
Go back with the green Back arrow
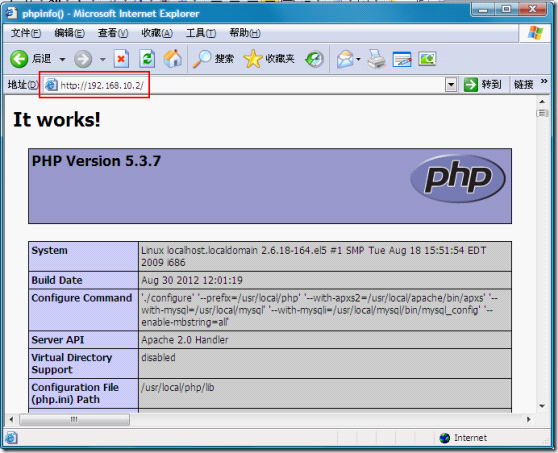(x=19, y=59)
